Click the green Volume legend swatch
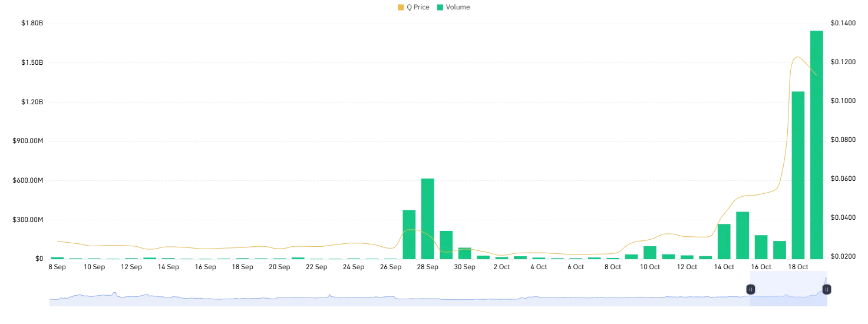 pos(440,8)
